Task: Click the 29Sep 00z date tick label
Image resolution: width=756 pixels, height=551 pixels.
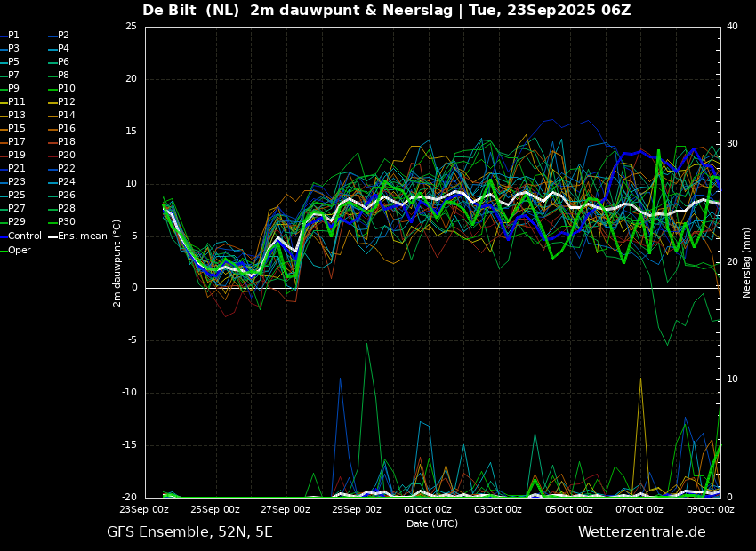Action: (x=357, y=510)
